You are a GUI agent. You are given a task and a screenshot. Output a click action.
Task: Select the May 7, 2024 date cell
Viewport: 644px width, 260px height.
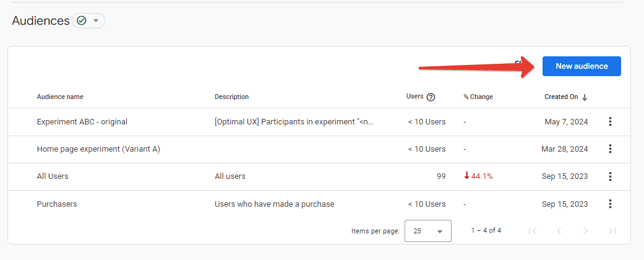[x=567, y=121]
